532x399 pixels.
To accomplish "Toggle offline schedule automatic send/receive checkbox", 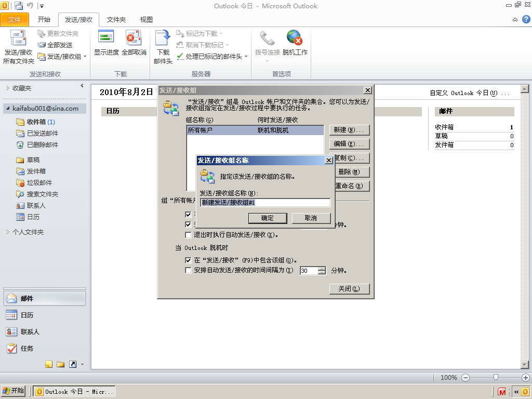I will 188,270.
